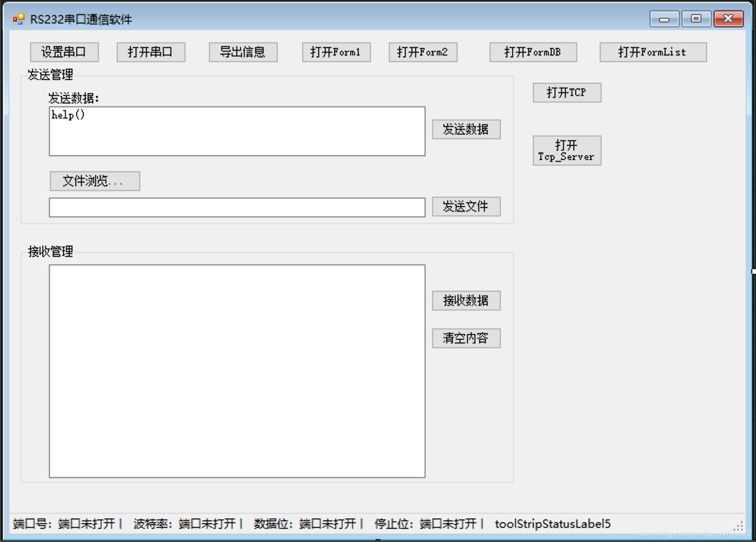Select the 数据位 status bar label

308,524
